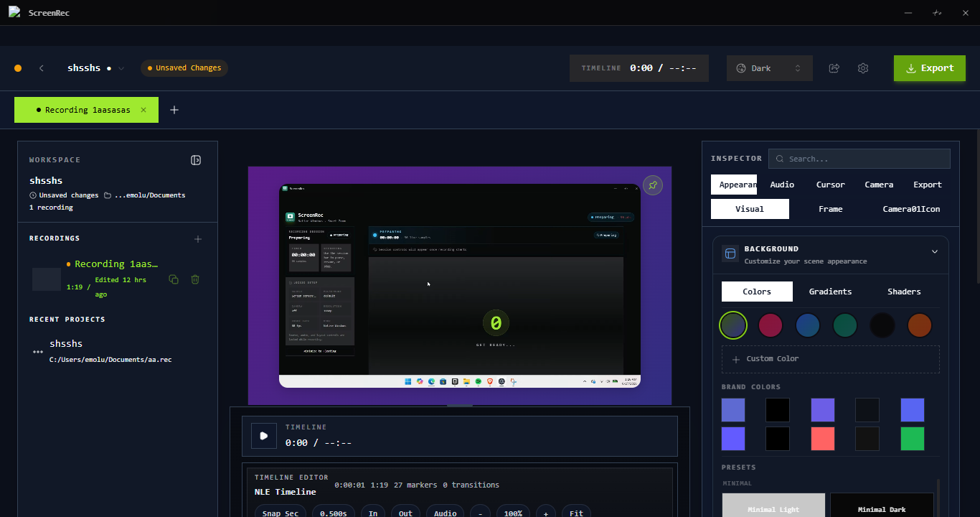Click Fit to fit the timeline

pos(576,513)
